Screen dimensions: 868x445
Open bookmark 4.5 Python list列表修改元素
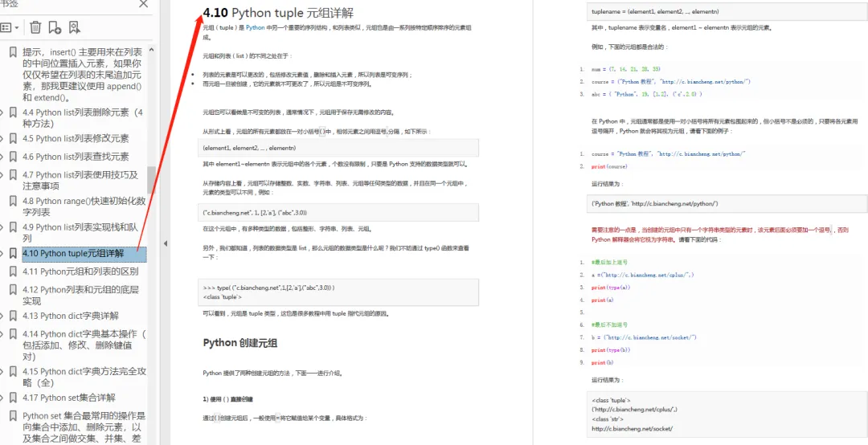coord(76,138)
